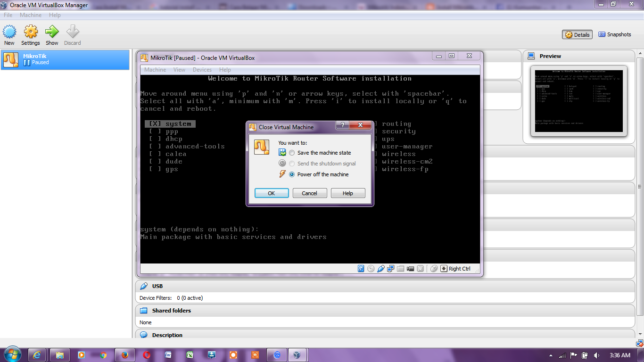Click the USB section header icon
644x362 pixels.
tap(144, 286)
